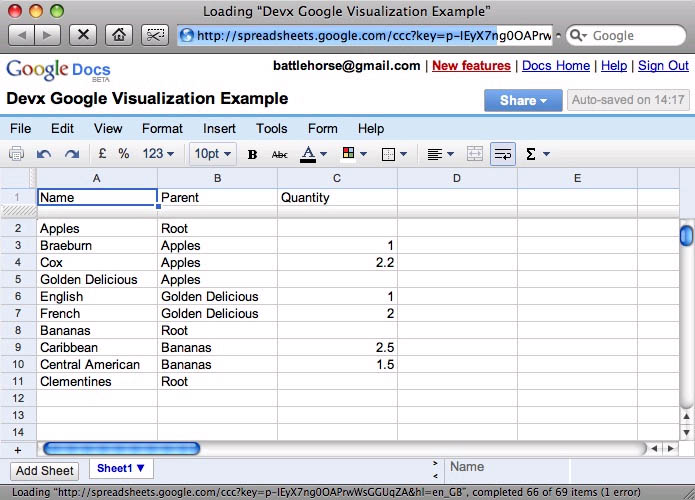The image size is (695, 500).
Task: Open the Edit menu
Action: pyautogui.click(x=62, y=129)
